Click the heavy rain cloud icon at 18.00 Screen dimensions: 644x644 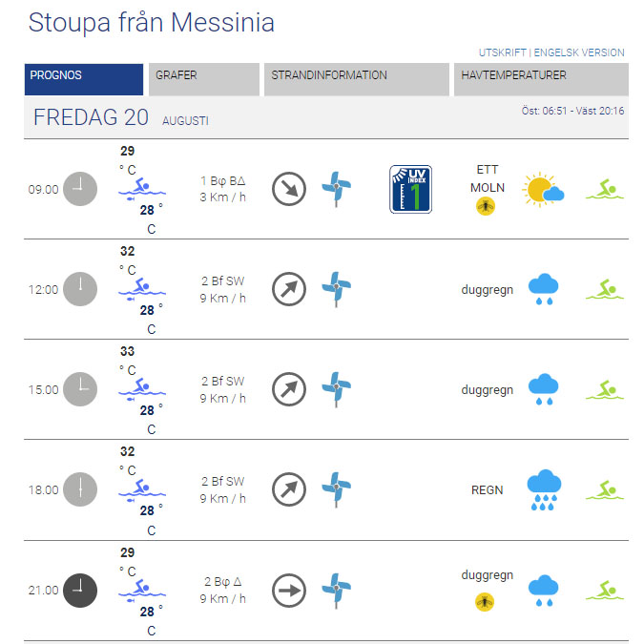[x=544, y=489]
